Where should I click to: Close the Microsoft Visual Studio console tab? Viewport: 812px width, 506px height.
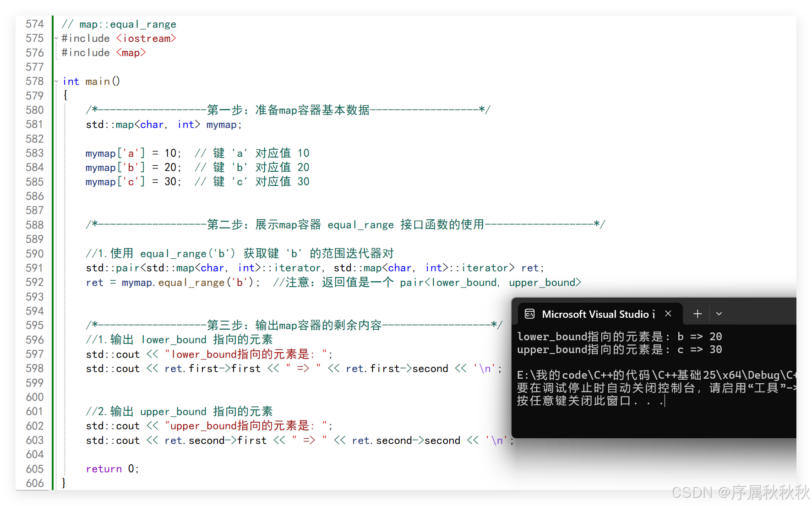click(668, 314)
